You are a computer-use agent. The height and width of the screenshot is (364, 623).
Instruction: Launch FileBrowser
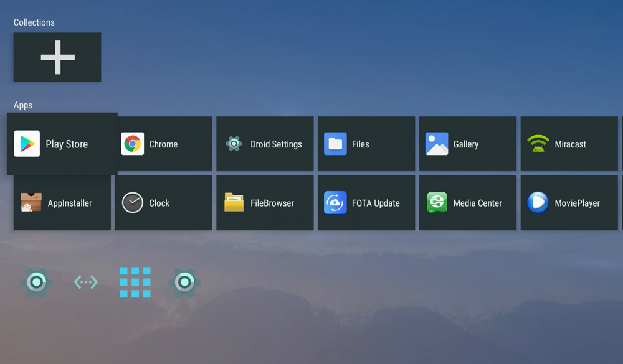(265, 203)
